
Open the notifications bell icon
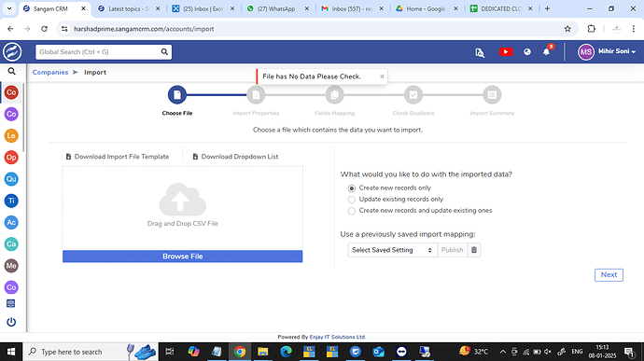click(546, 51)
